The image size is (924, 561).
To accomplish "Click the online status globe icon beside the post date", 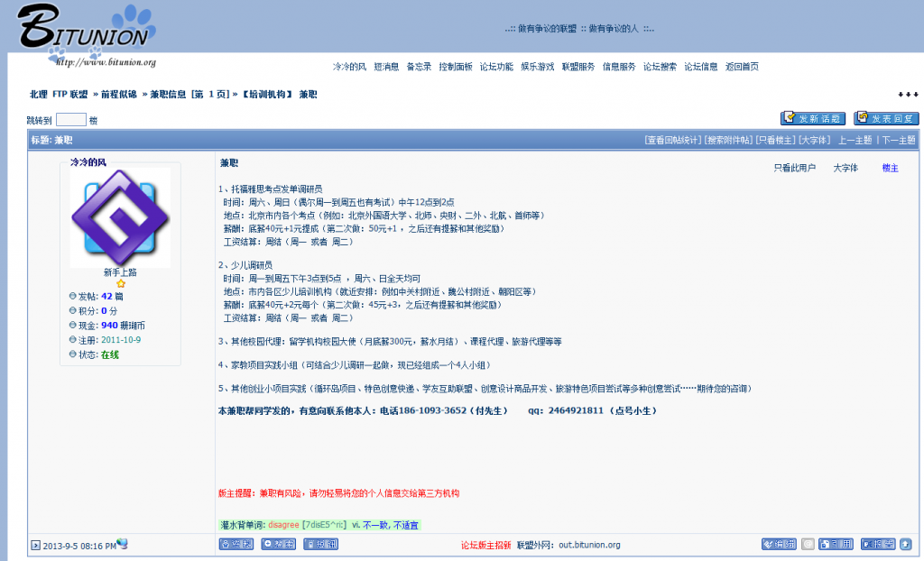I will point(123,544).
